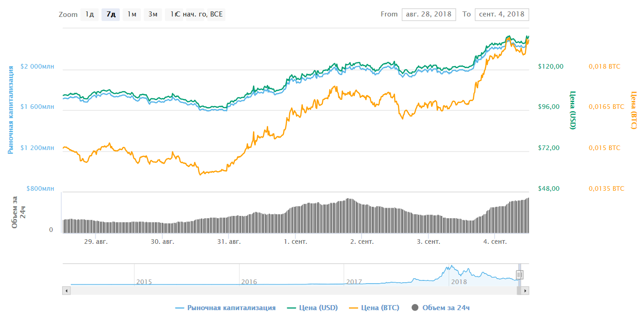The height and width of the screenshot is (317, 644).
Task: Toggle Объем за 24ч series label
Action: [x=446, y=308]
